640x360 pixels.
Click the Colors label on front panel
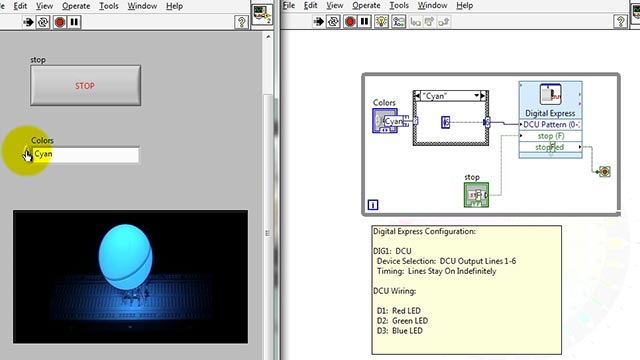coord(42,141)
